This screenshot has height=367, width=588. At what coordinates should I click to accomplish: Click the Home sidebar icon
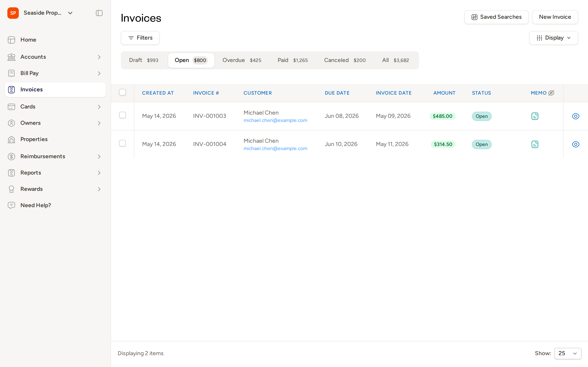(11, 40)
